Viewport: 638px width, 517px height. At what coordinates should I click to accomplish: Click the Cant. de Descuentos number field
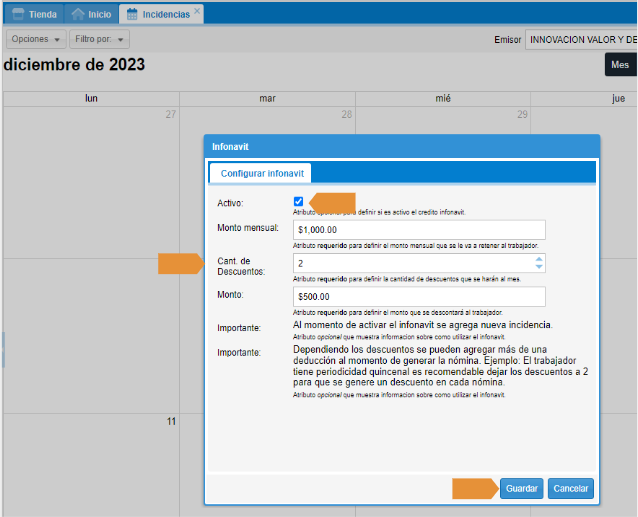point(410,263)
